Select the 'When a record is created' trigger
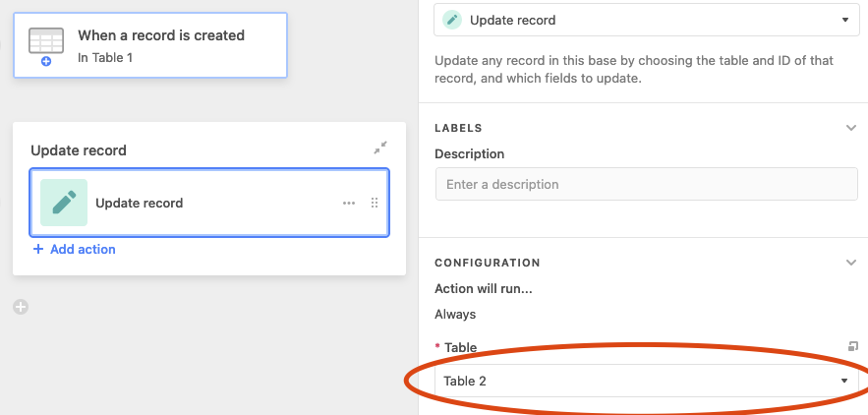The height and width of the screenshot is (415, 868). click(x=150, y=45)
